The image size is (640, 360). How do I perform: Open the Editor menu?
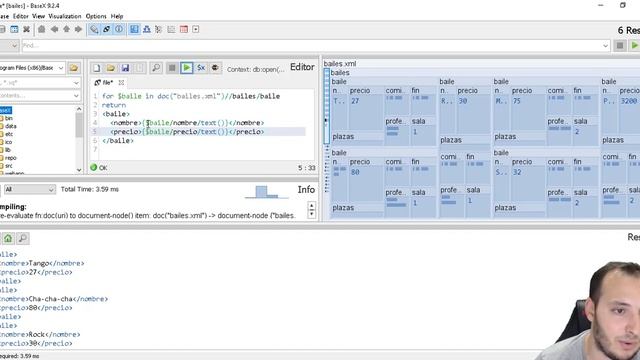point(21,16)
